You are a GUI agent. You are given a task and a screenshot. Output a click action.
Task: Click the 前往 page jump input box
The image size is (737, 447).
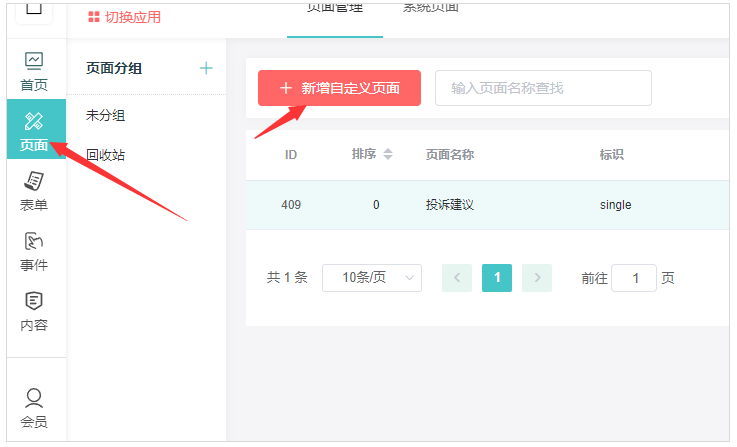pos(634,278)
